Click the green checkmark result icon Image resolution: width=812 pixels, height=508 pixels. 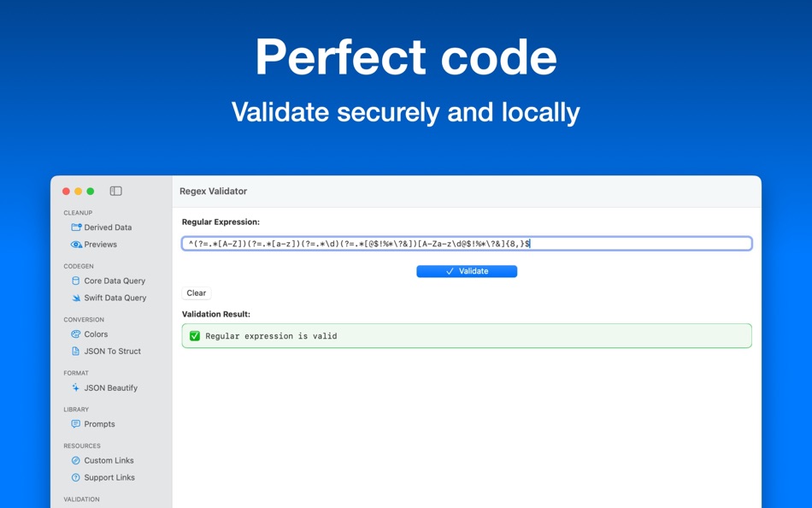[195, 336]
